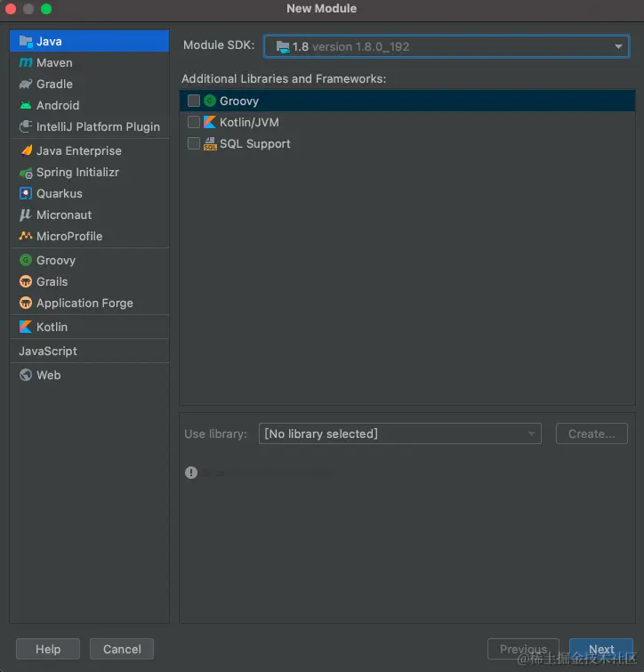
Task: Click the Quarkus square icon
Action: coord(26,194)
